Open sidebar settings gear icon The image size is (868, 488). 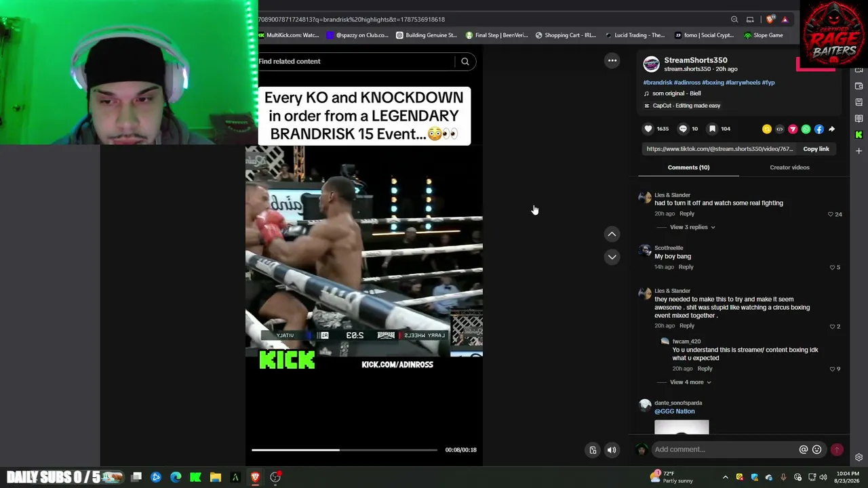(859, 457)
